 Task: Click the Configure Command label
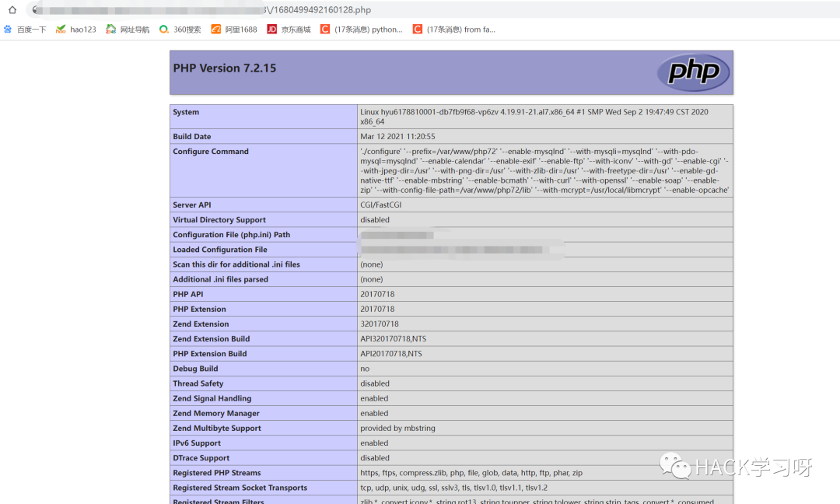coord(211,152)
